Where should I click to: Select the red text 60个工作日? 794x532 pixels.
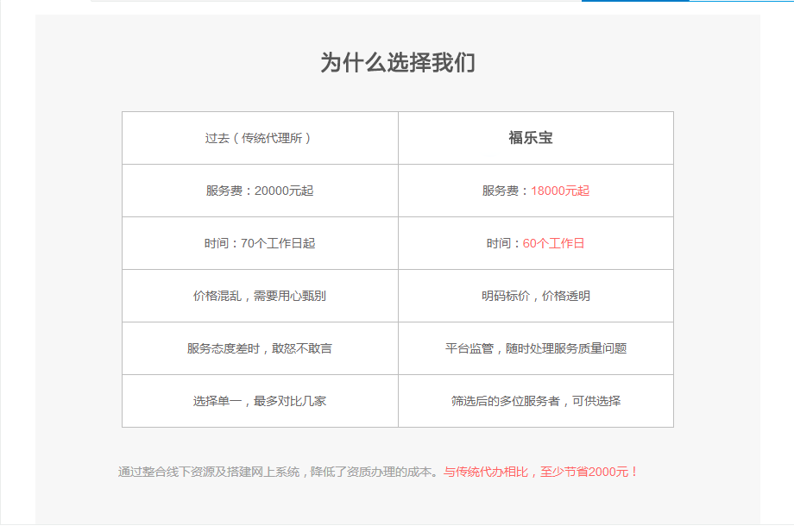pos(553,243)
